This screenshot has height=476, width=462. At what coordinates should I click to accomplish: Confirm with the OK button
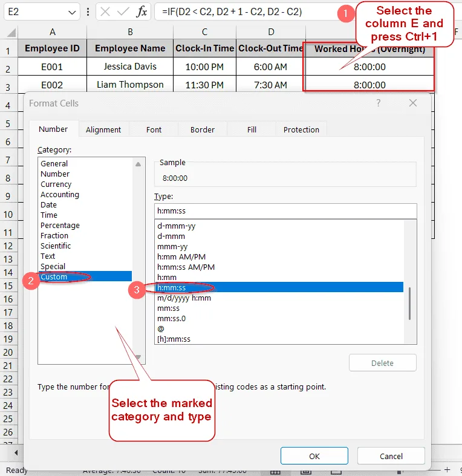(x=314, y=456)
